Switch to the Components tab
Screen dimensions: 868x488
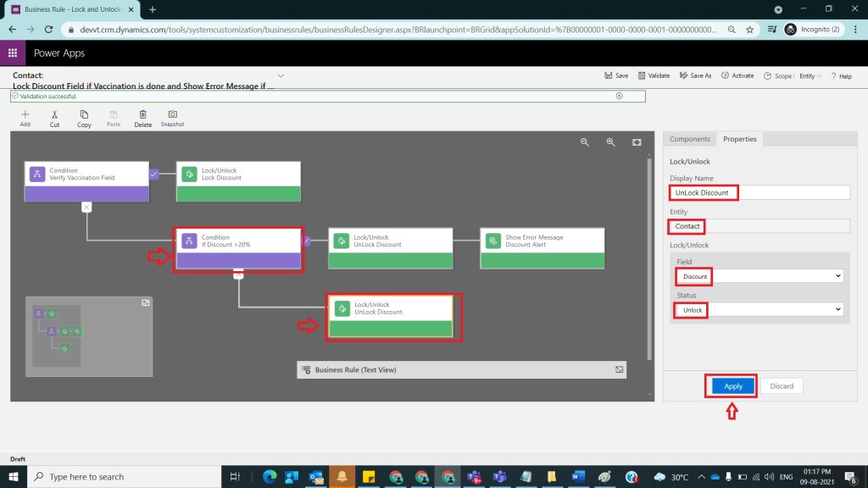(689, 139)
